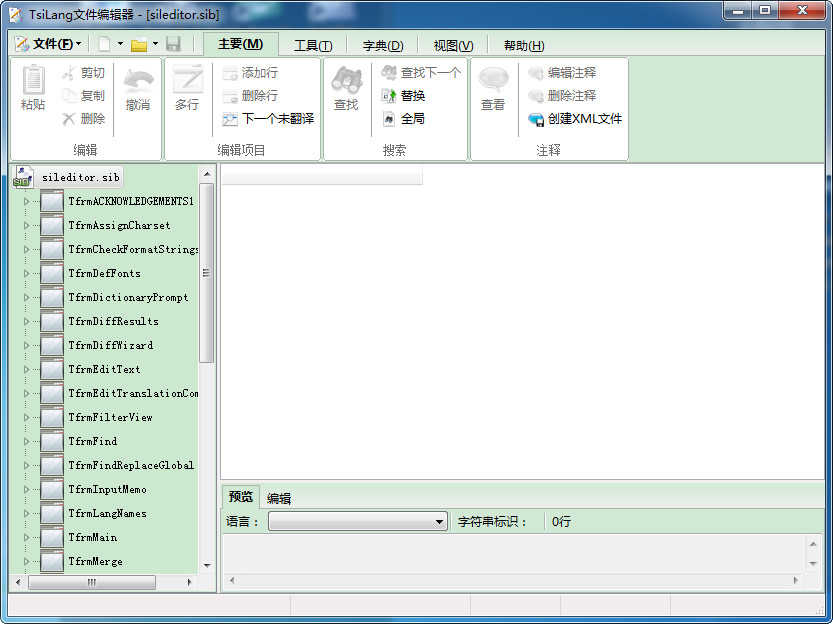Click the SIB file icon for sileditor.sib
Viewport: 833px width, 624px height.
tap(22, 177)
